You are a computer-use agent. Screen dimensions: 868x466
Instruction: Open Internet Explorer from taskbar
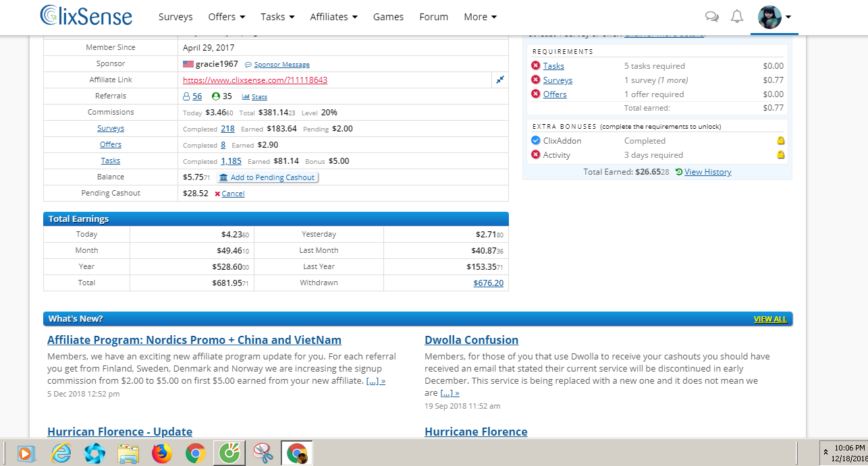tap(61, 453)
